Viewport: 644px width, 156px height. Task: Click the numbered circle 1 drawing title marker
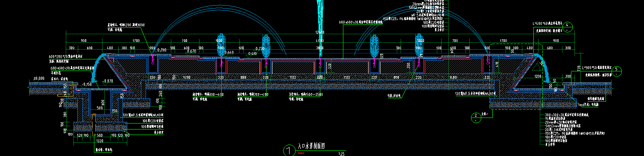pyautogui.click(x=289, y=150)
